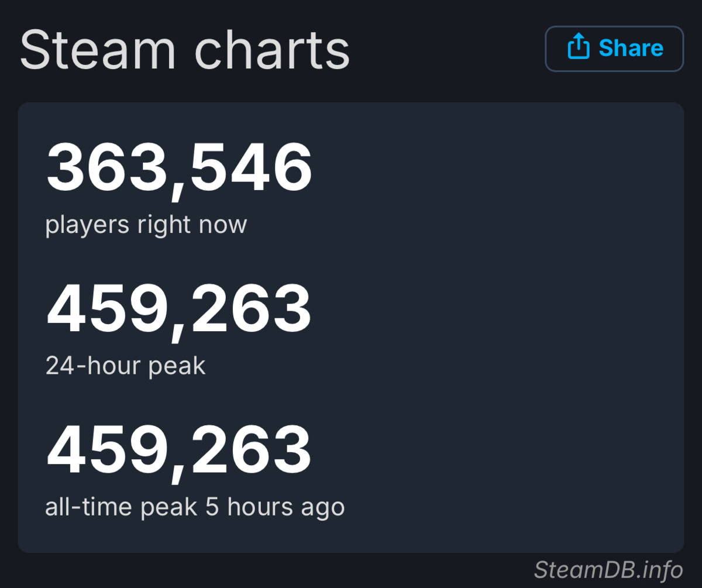This screenshot has height=588, width=702.
Task: Expand the all-time peak details
Action: 195,507
